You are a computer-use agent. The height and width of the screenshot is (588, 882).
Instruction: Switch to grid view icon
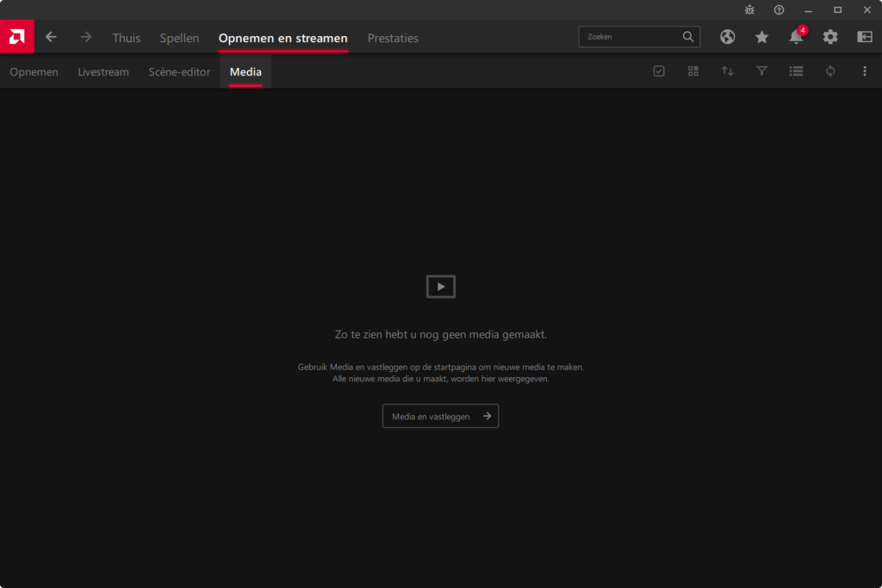click(693, 71)
